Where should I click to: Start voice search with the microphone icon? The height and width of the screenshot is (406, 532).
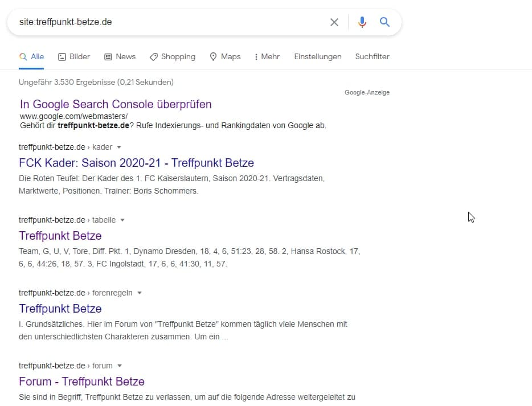(x=362, y=22)
